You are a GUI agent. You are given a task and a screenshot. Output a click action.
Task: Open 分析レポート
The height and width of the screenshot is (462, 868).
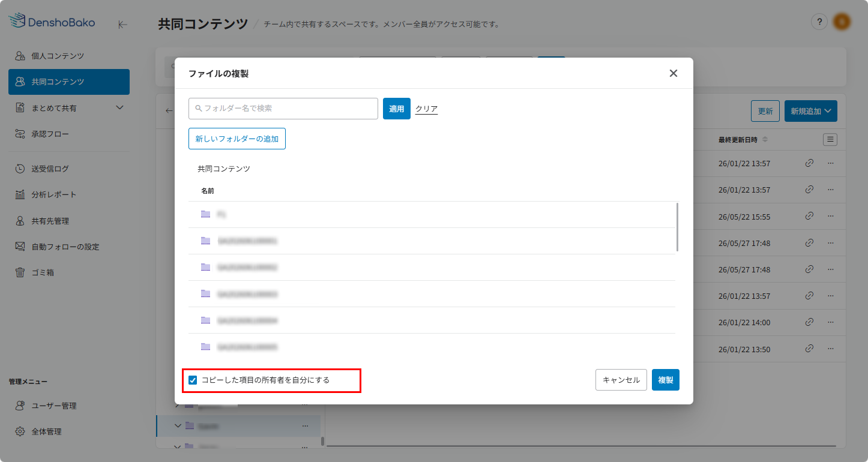pos(69,194)
